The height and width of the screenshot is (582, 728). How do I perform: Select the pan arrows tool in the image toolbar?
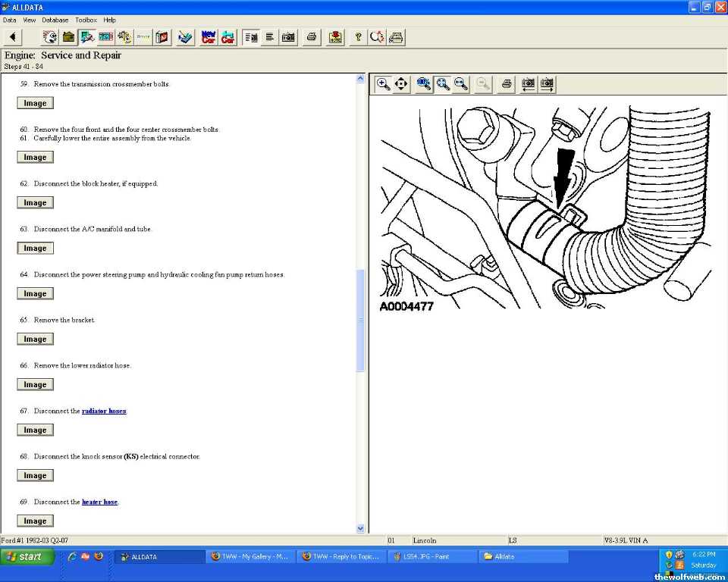[x=402, y=84]
